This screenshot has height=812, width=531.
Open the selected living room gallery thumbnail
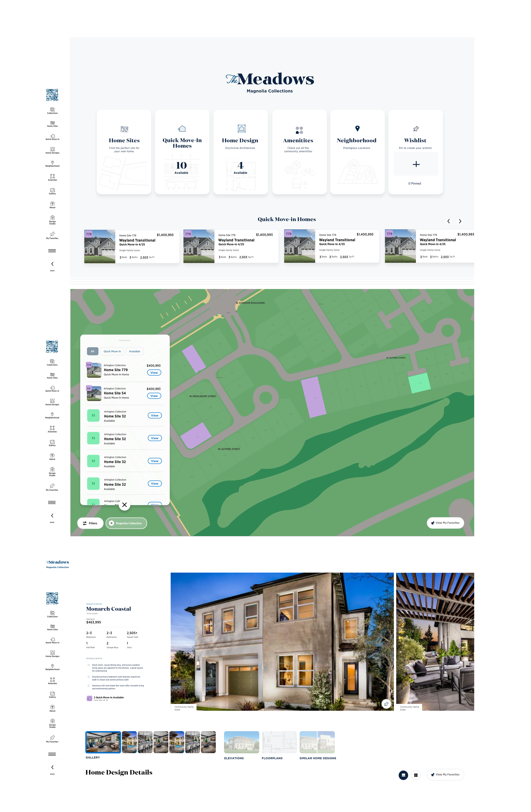click(x=103, y=742)
